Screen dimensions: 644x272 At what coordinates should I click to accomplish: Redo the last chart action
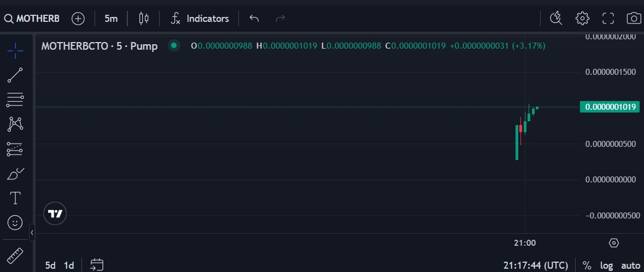point(280,19)
